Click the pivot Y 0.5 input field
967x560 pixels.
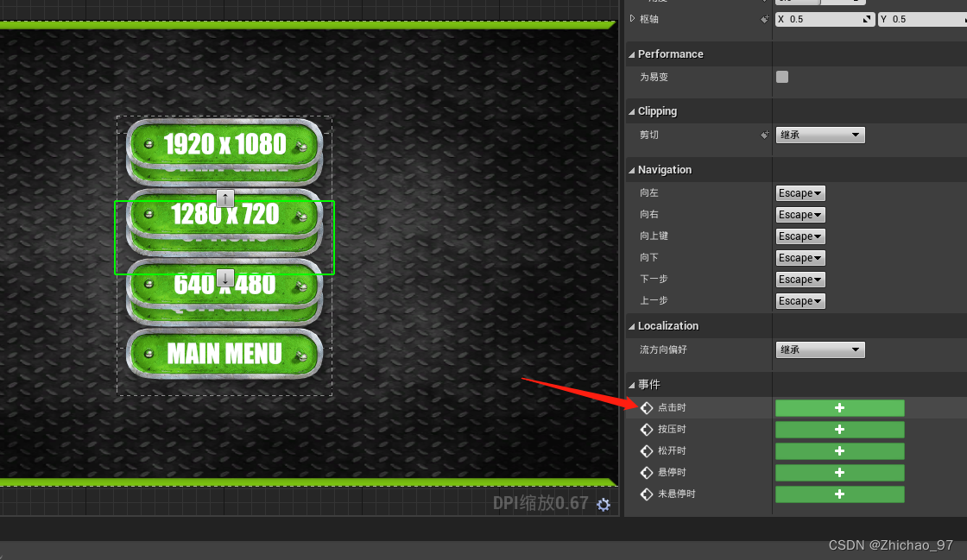(x=922, y=19)
